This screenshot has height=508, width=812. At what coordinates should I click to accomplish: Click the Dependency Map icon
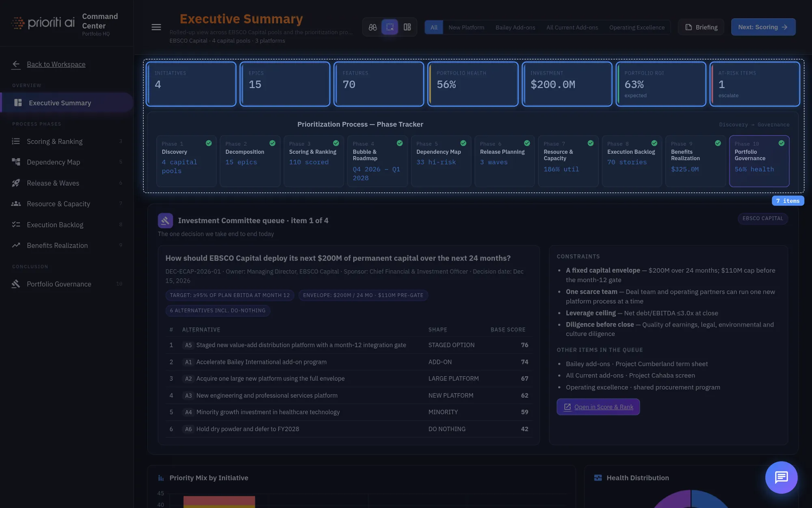[x=16, y=162]
